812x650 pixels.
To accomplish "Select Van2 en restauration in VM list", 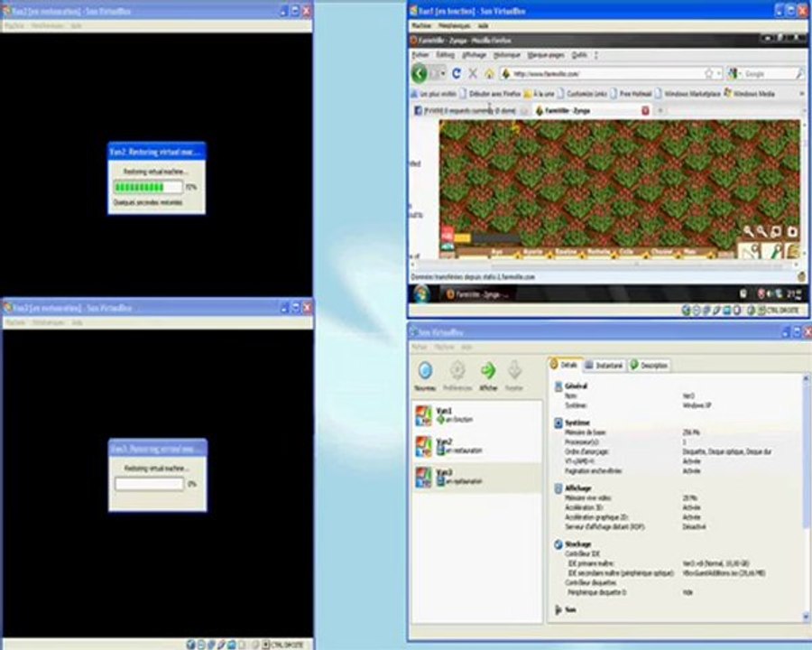I will click(x=477, y=446).
